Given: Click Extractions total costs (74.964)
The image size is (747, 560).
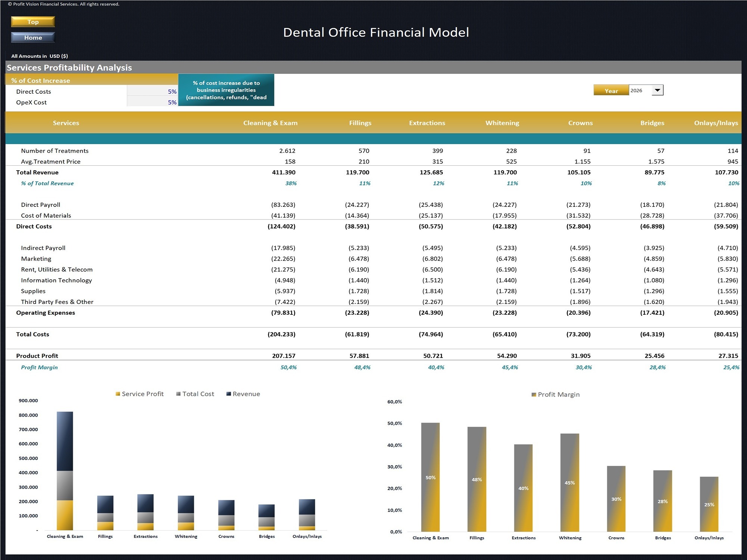Looking at the screenshot, I should click(x=431, y=335).
